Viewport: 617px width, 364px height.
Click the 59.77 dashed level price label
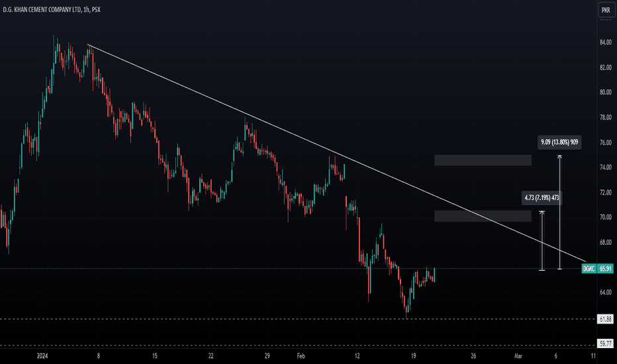(605, 344)
